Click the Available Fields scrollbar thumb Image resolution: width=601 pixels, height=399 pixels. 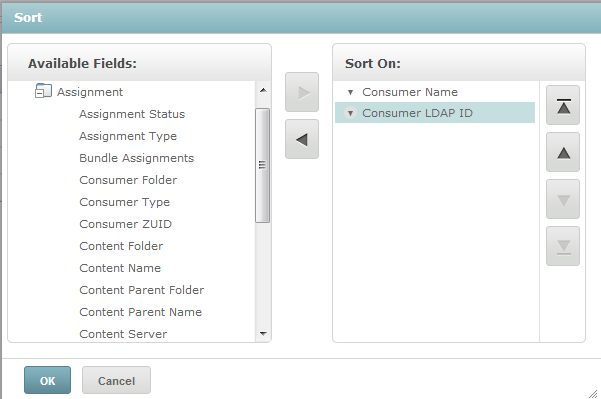click(263, 165)
